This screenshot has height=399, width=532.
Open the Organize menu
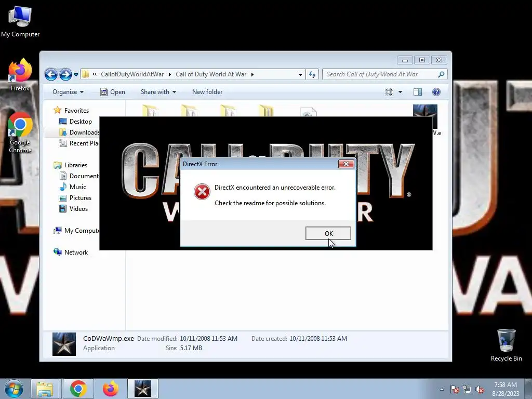68,92
